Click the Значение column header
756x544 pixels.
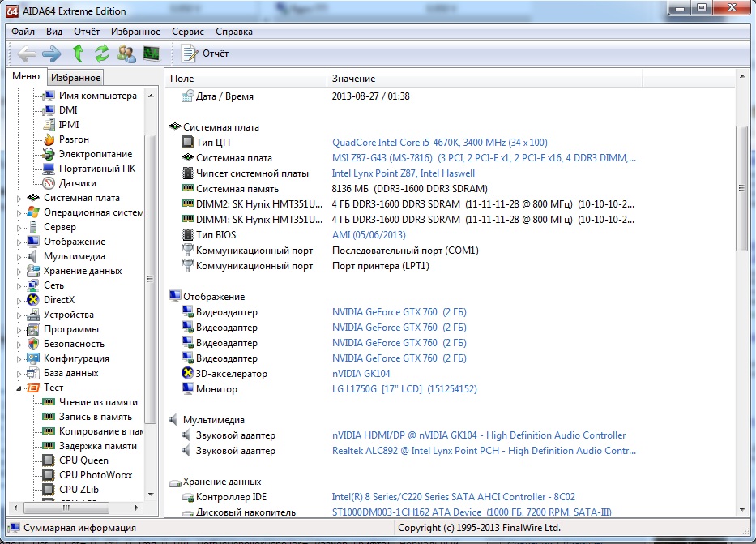(x=485, y=79)
